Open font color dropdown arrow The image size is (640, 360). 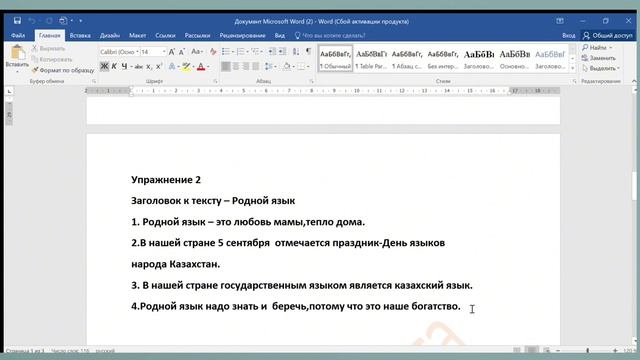point(208,67)
